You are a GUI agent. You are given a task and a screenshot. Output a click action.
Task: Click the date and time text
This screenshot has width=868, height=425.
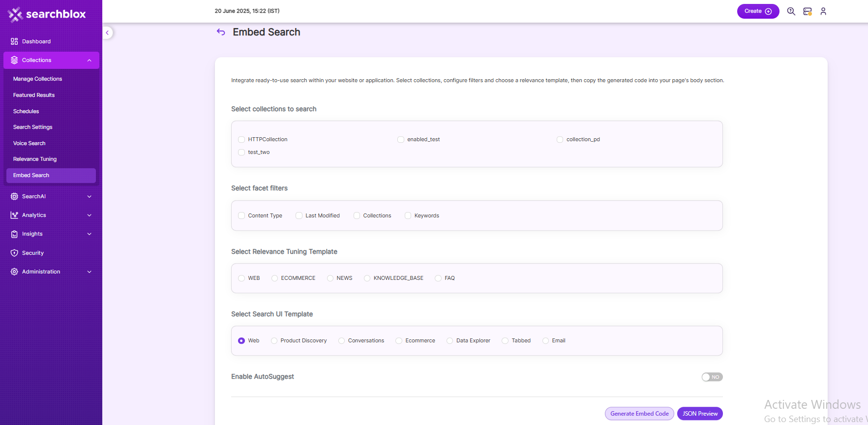[x=247, y=11]
